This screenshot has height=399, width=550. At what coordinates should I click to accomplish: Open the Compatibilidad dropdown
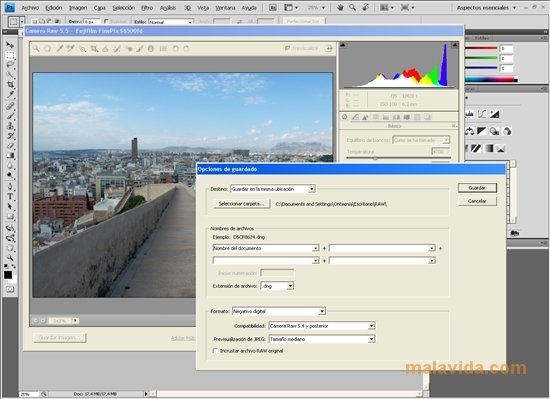pos(322,326)
